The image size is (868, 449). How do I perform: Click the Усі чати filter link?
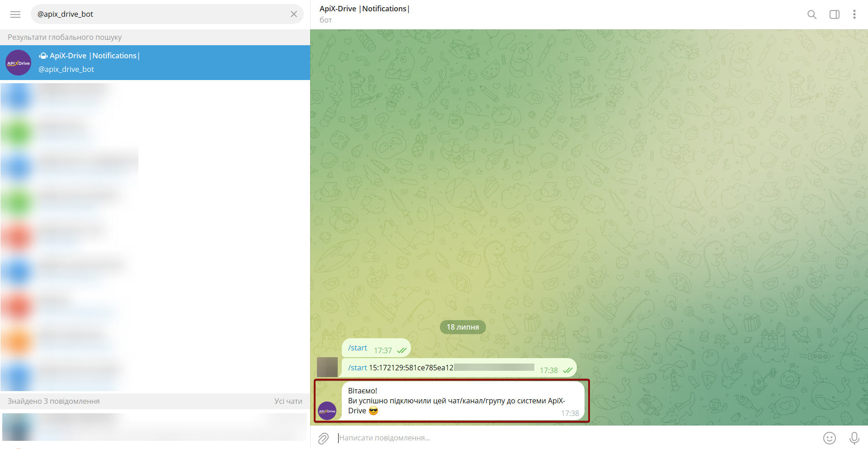[x=288, y=401]
